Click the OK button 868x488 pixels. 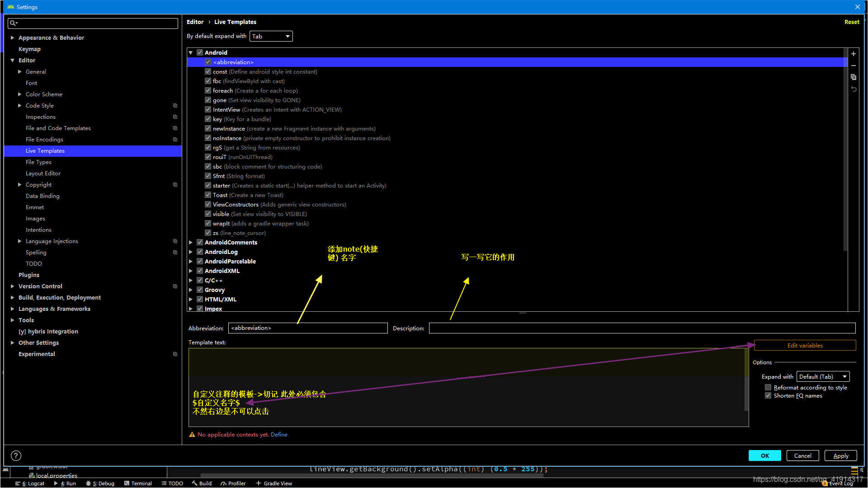[x=764, y=455]
